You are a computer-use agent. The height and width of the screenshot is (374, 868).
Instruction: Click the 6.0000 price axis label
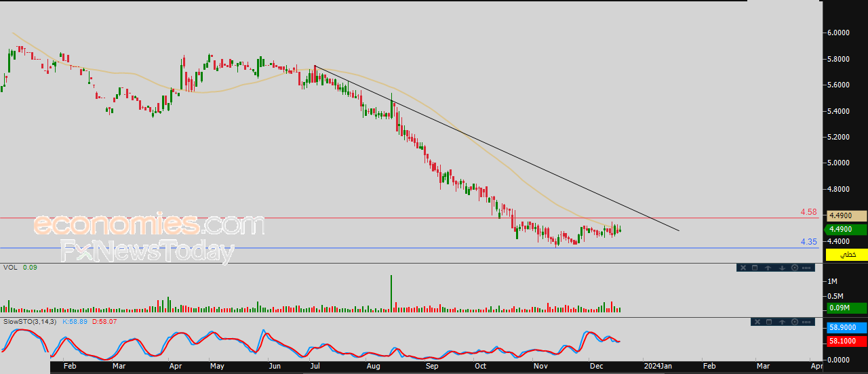pos(839,33)
